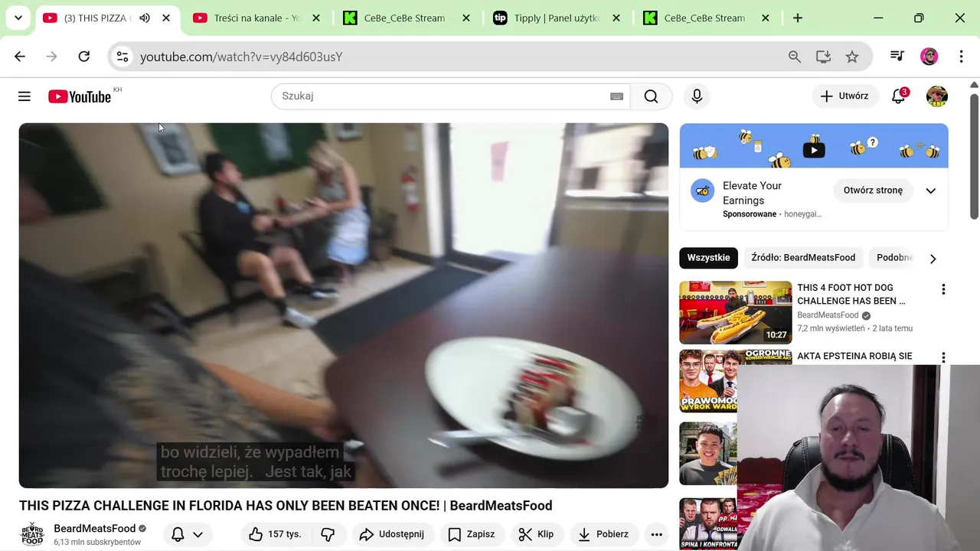
Task: Select the Wszystkie filter chip
Action: click(x=708, y=258)
